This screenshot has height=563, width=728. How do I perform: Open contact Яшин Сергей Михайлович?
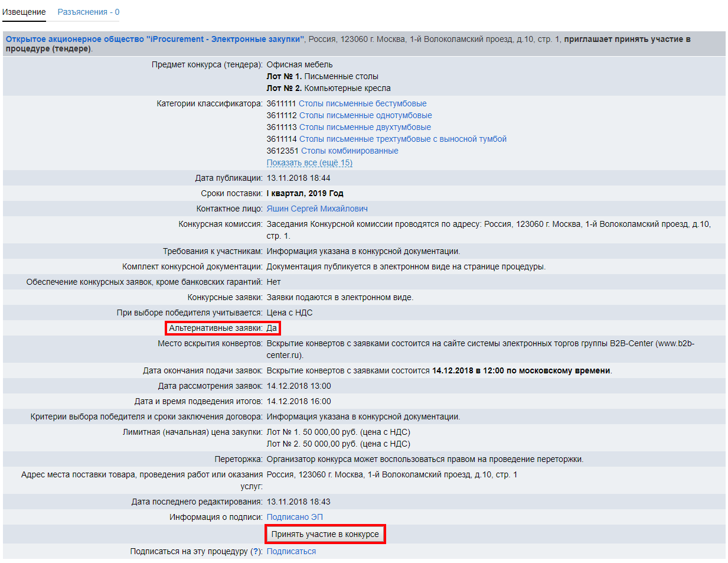click(317, 209)
